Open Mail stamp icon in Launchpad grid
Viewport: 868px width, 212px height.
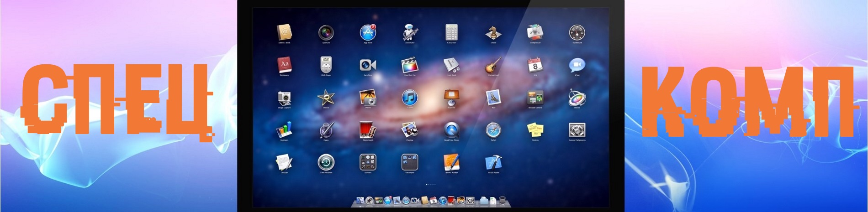pos(493,98)
